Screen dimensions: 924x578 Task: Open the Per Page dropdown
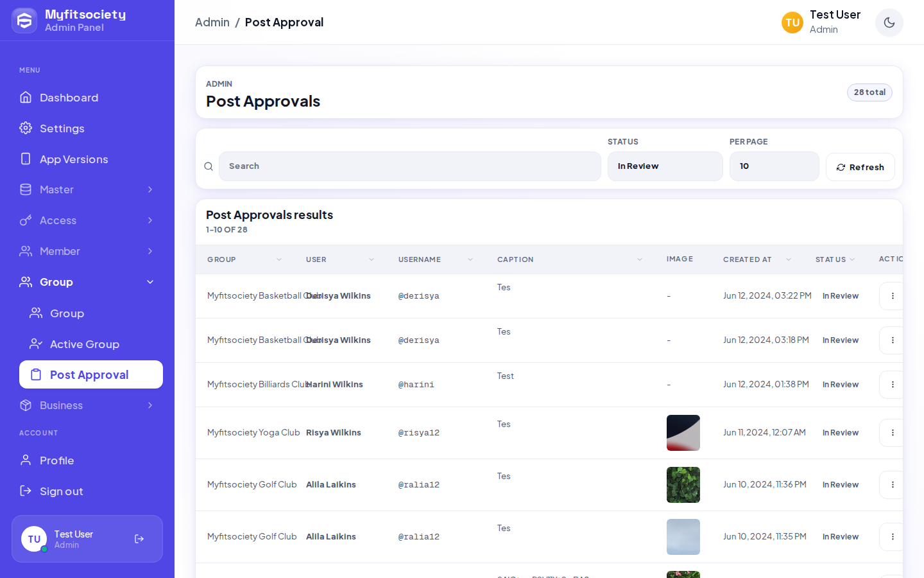coord(774,166)
